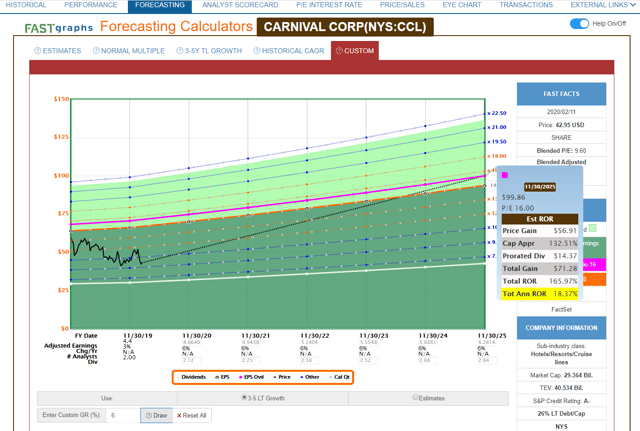
Task: Select the ESTIMATES calculator tab
Action: (58, 51)
